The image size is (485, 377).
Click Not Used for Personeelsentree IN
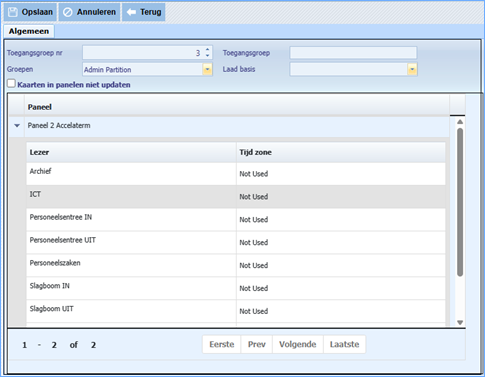(254, 220)
